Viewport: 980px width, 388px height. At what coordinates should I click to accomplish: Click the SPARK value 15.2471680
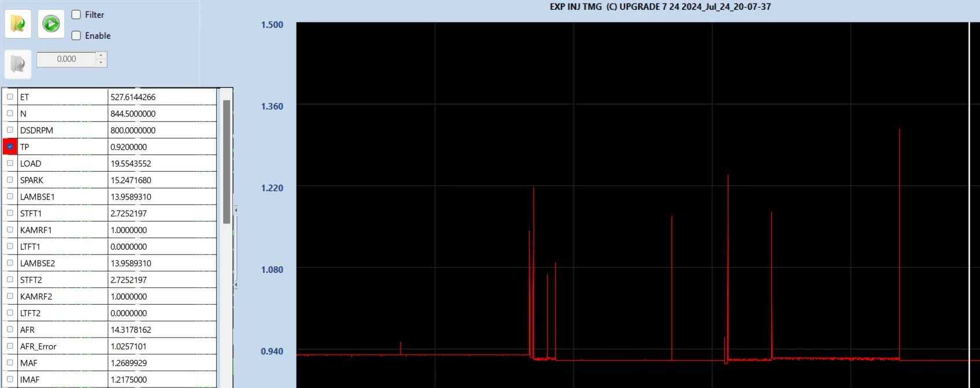(x=131, y=180)
